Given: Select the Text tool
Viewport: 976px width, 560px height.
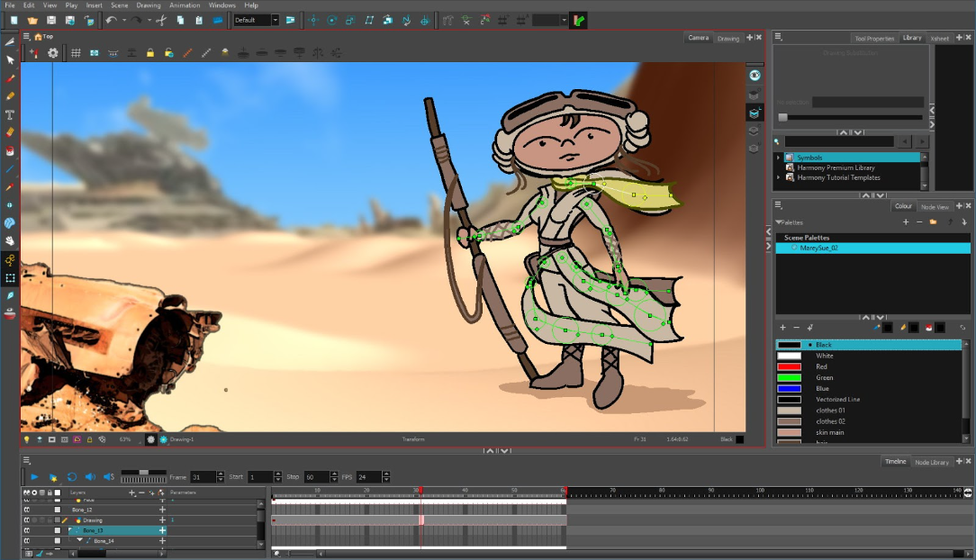Looking at the screenshot, I should 10,114.
